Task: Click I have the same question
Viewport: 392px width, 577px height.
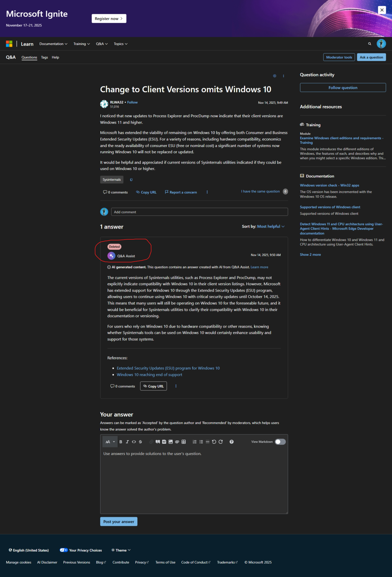Action: pos(260,191)
